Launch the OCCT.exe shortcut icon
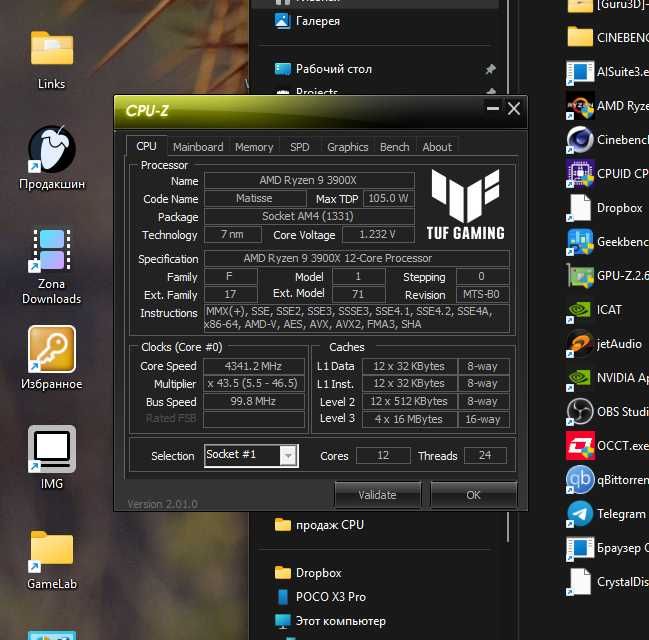Screen dimensions: 649x640 tap(579, 445)
